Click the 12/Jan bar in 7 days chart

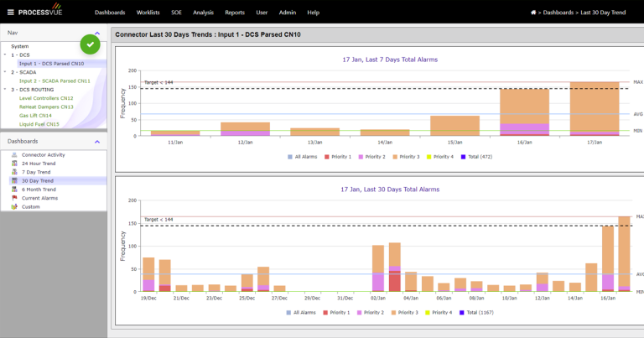pos(245,129)
